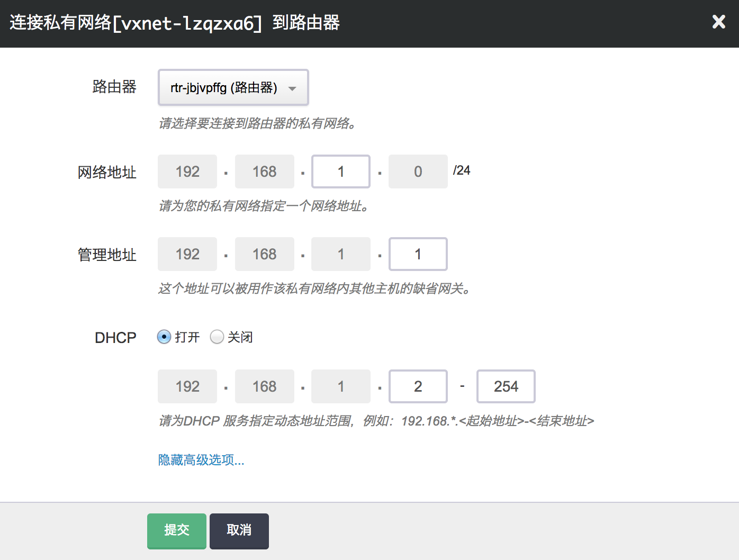Viewport: 739px width, 560px height.
Task: Focus the DHCP start address field 2
Action: [418, 386]
